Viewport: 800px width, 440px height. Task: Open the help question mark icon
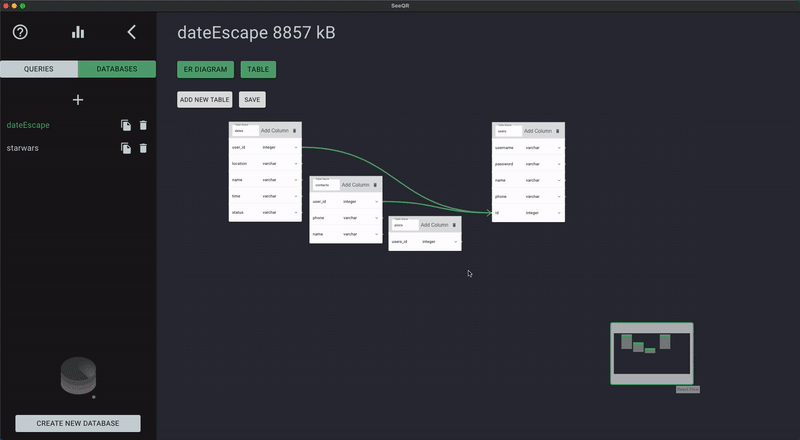point(20,32)
